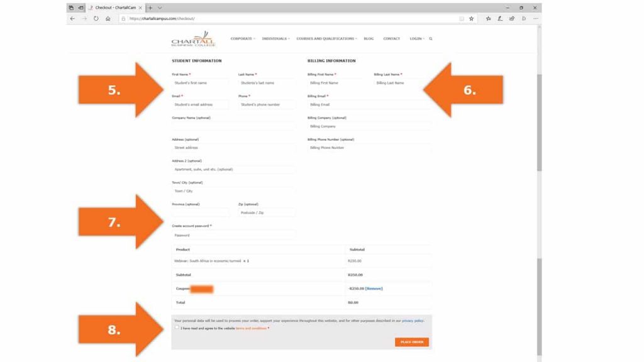
Task: Go to the browser home page icon
Action: pos(108,19)
